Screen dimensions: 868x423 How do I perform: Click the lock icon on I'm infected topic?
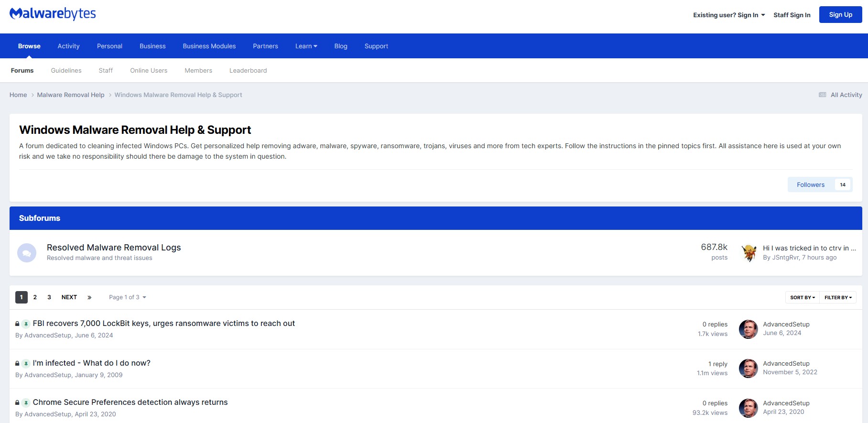[17, 364]
